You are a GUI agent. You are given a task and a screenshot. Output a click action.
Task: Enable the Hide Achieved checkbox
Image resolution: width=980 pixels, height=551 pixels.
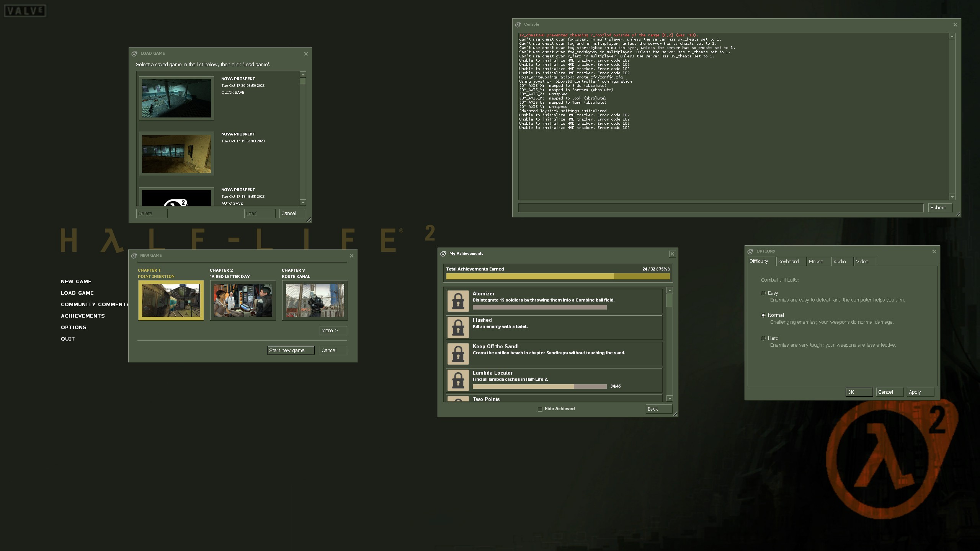pos(539,409)
